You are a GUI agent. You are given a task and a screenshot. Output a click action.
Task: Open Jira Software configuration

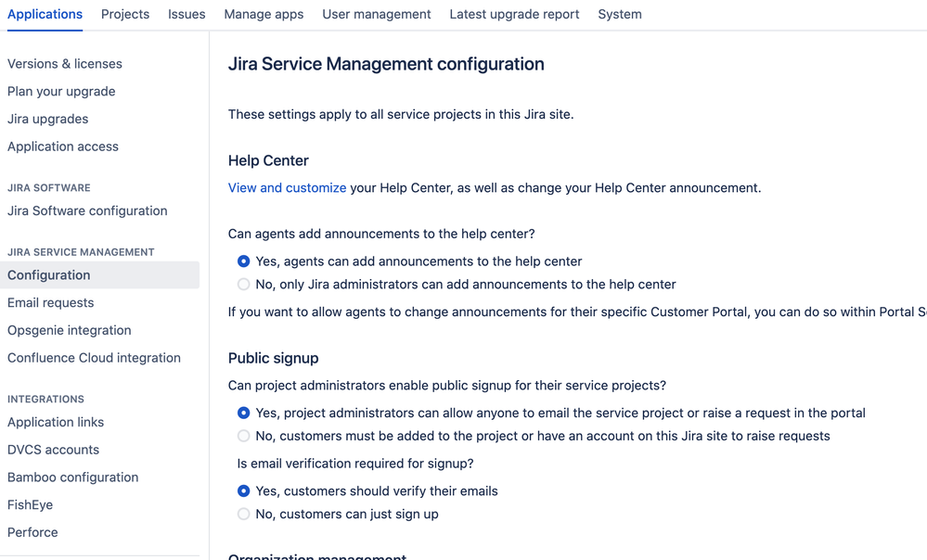(87, 210)
